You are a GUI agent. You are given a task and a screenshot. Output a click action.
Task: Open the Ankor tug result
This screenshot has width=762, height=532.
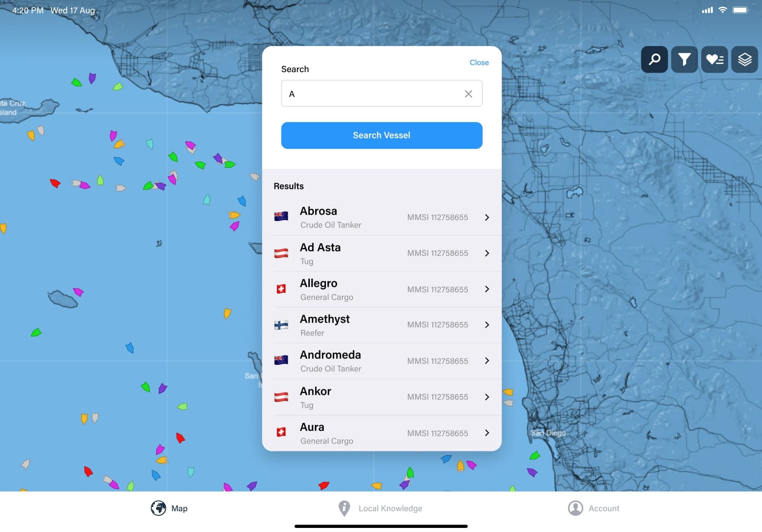click(x=381, y=397)
